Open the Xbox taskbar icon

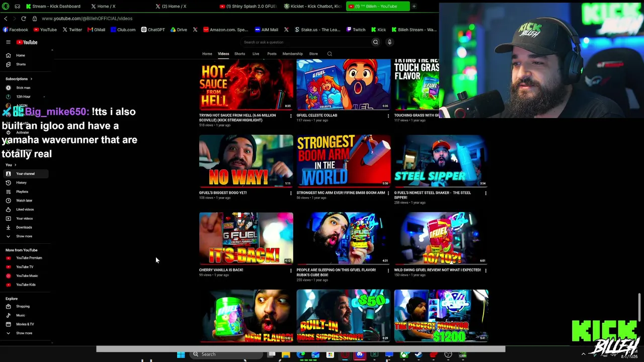[x=404, y=354]
